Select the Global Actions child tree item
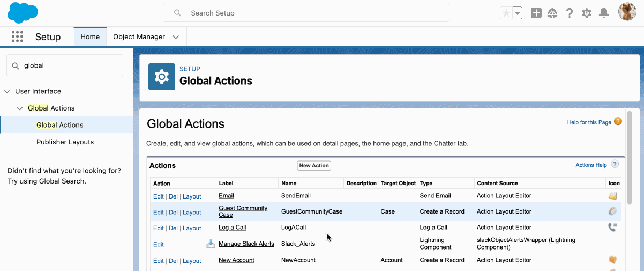Viewport: 644px width, 271px height. [x=60, y=125]
